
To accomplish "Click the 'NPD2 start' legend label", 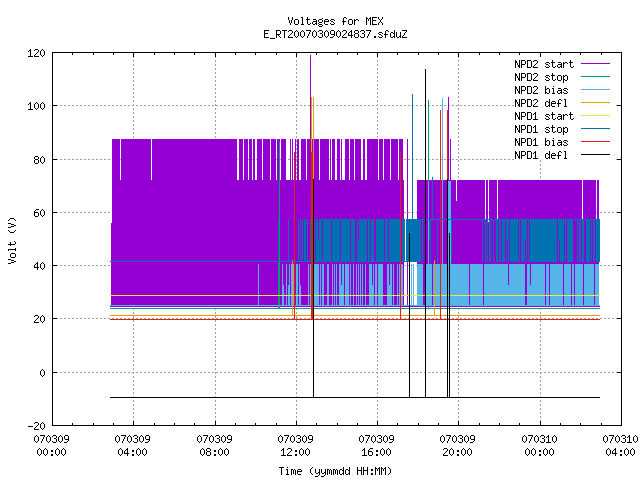I will coord(544,64).
